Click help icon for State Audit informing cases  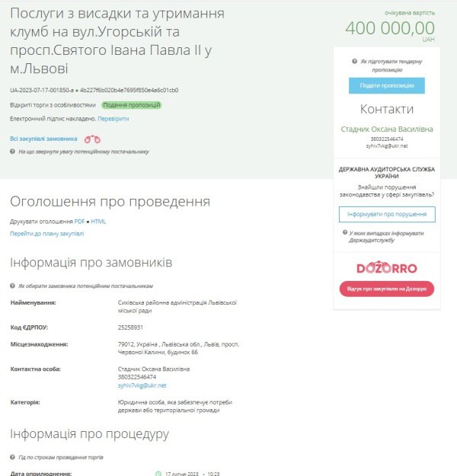click(x=343, y=233)
